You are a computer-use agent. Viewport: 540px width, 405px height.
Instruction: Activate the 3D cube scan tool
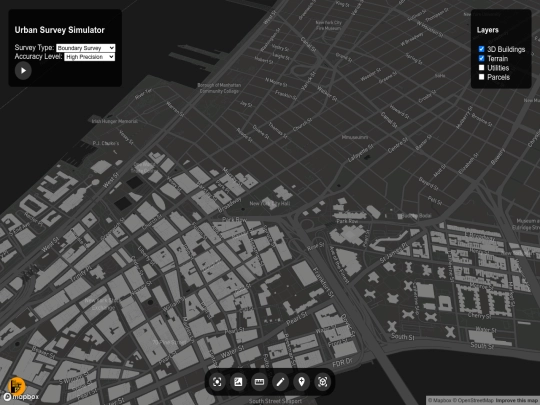pyautogui.click(x=323, y=382)
